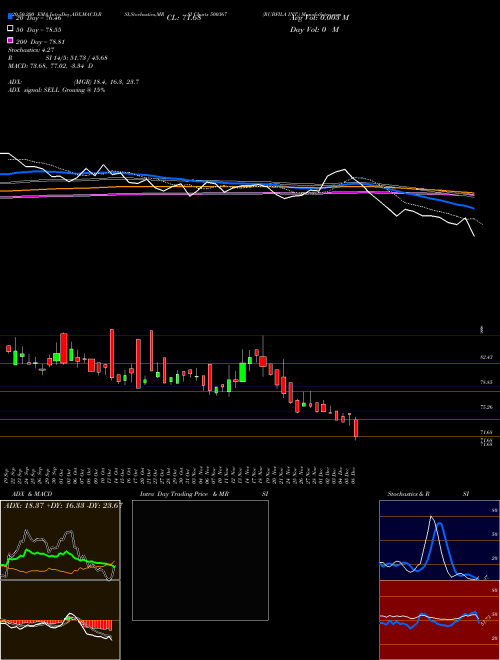
Task: Click the 'Avg Vol: 0.003 M' text
Action: point(319,18)
